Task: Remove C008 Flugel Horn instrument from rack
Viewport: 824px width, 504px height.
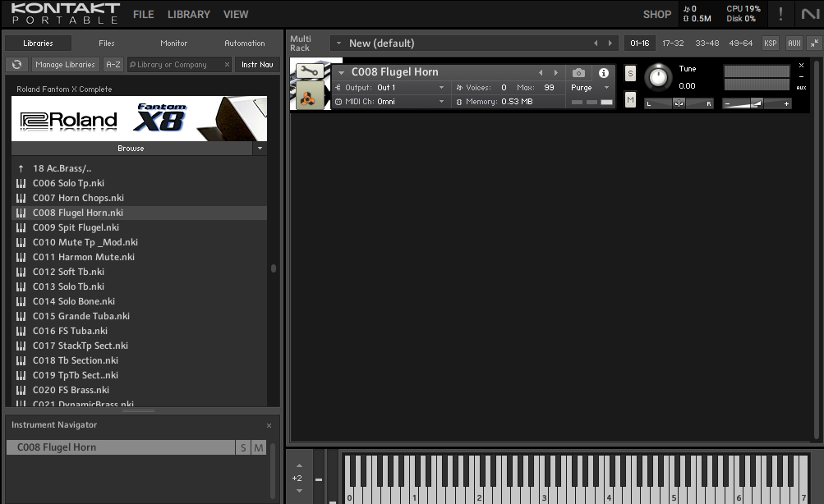Action: tap(801, 66)
